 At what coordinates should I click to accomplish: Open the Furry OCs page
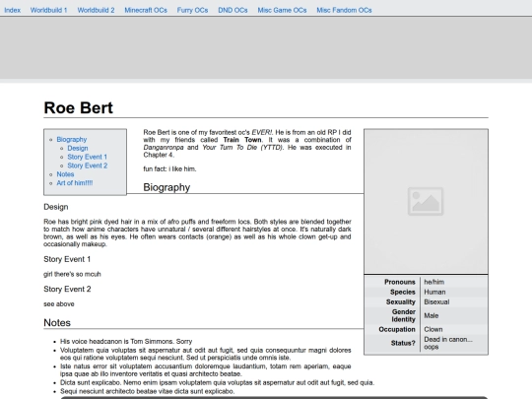192,10
